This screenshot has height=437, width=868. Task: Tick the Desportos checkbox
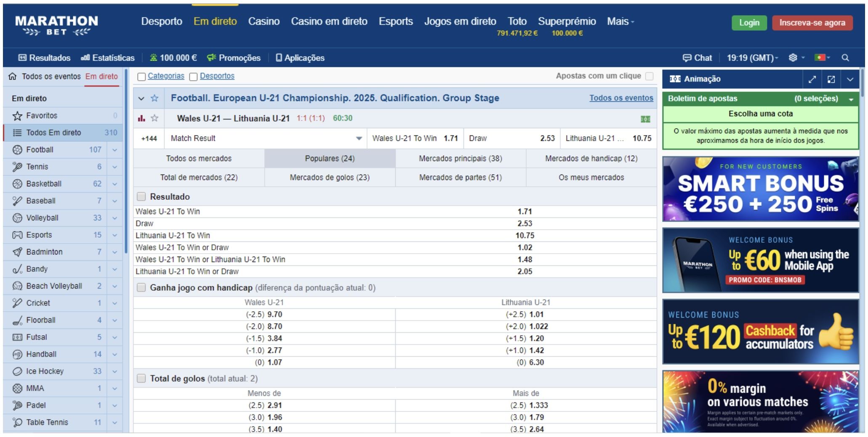point(193,77)
